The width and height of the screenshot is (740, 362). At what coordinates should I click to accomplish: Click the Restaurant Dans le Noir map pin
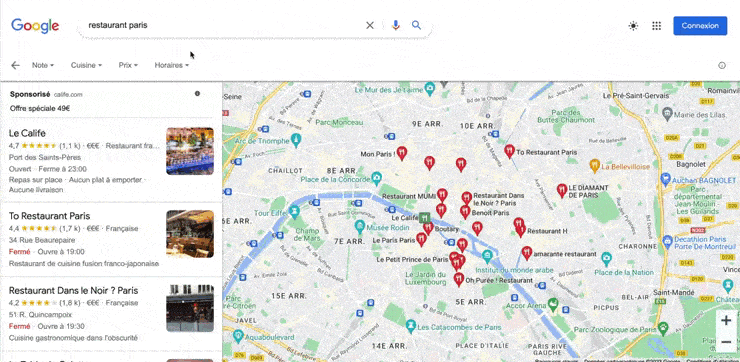point(467,198)
